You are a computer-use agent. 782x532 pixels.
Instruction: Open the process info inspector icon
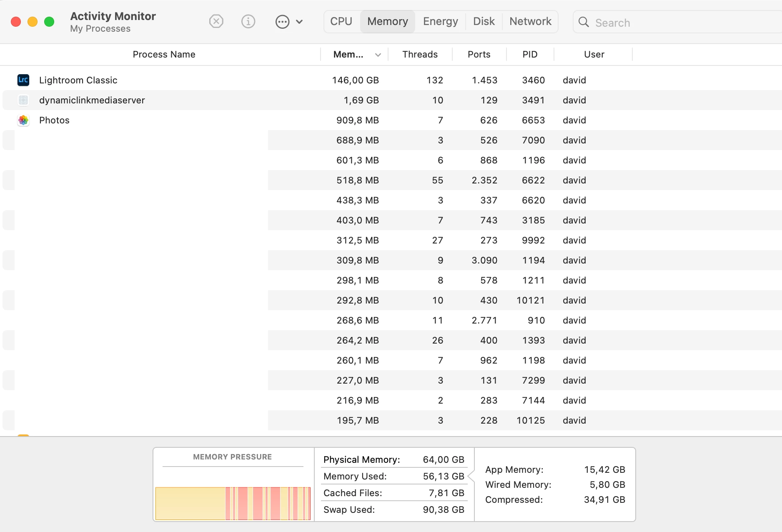(248, 21)
